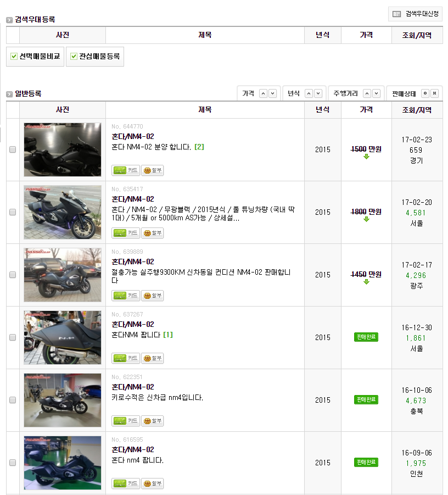448x495 pixels.
Task: Click the 판매완료 badge on the 충북 listing
Action: (x=366, y=399)
